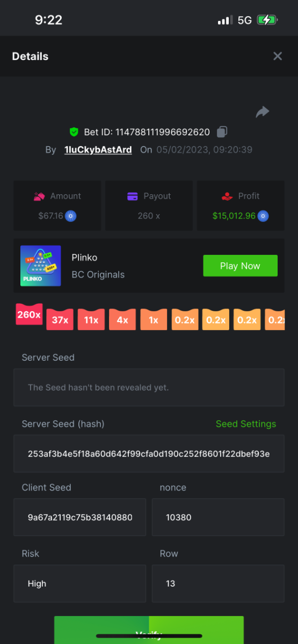Tap the coin icon beside $67.16 amount
Image resolution: width=298 pixels, height=644 pixels.
coord(71,216)
